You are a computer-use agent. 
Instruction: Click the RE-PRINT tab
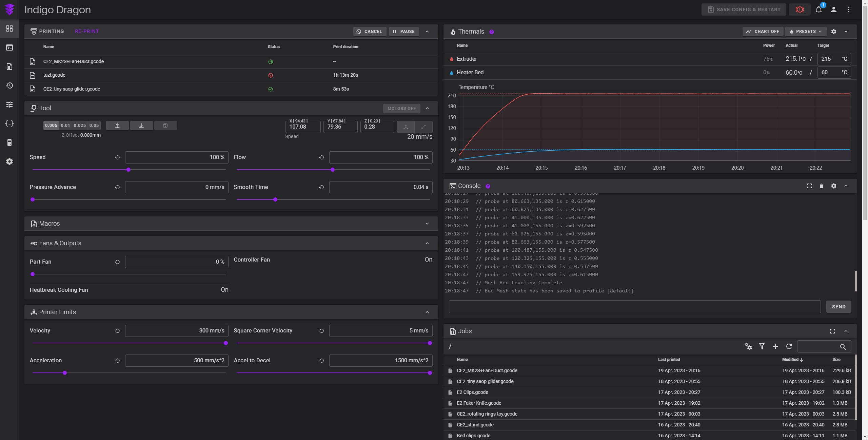pyautogui.click(x=87, y=31)
